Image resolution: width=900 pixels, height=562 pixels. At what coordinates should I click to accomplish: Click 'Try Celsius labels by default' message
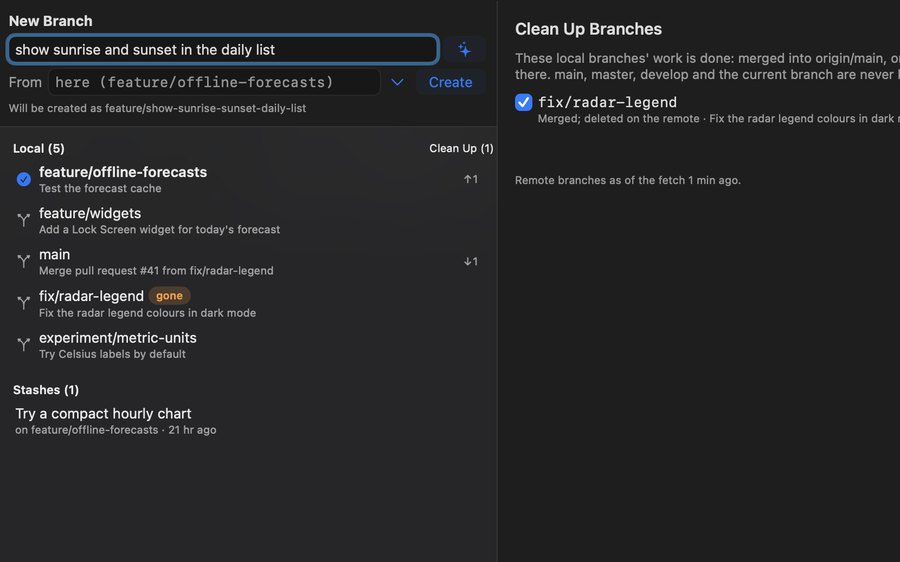coord(112,354)
